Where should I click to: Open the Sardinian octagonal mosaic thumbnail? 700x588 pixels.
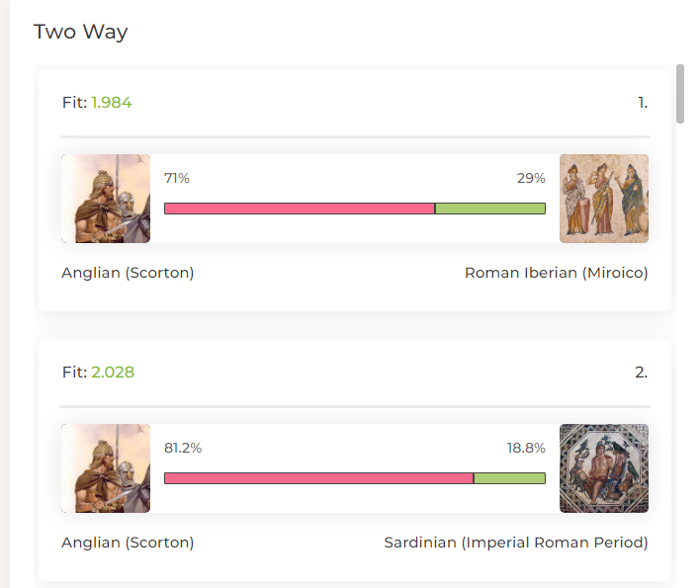pos(604,468)
